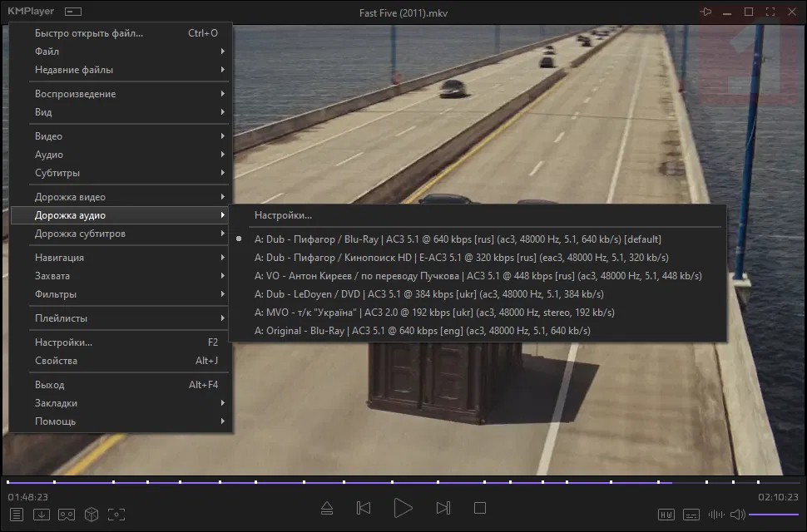Click Быстро открыть файл... menu entry
Viewport: 807px width, 532px height.
121,33
